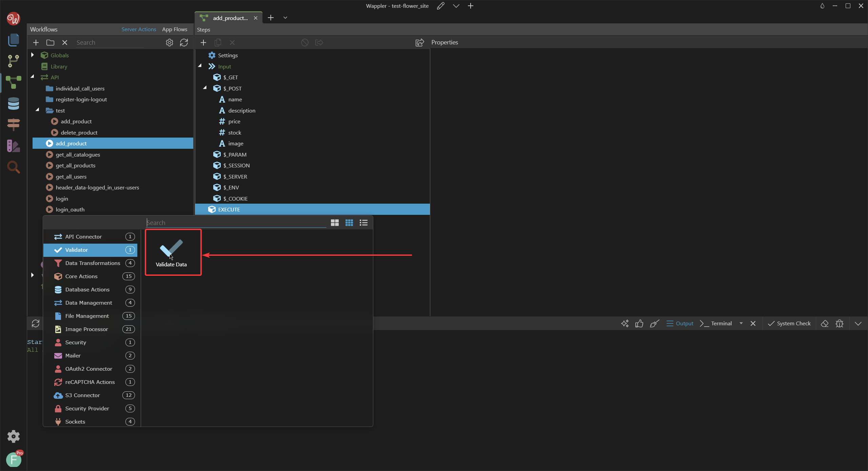Delete selected workflow with X icon
The width and height of the screenshot is (868, 471).
click(65, 42)
